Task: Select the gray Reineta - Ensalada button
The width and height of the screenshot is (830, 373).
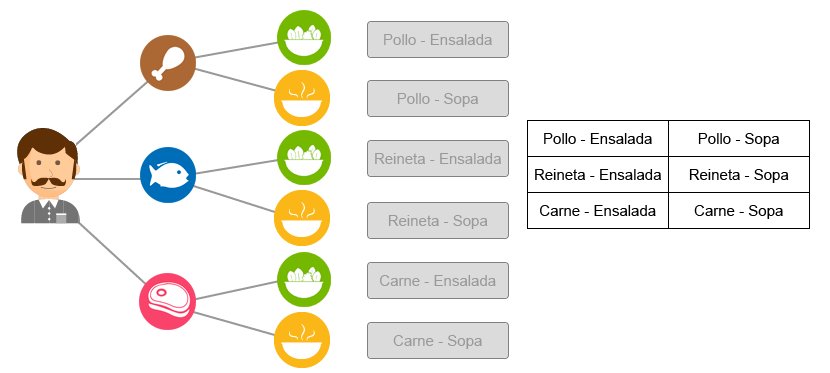Action: click(438, 158)
